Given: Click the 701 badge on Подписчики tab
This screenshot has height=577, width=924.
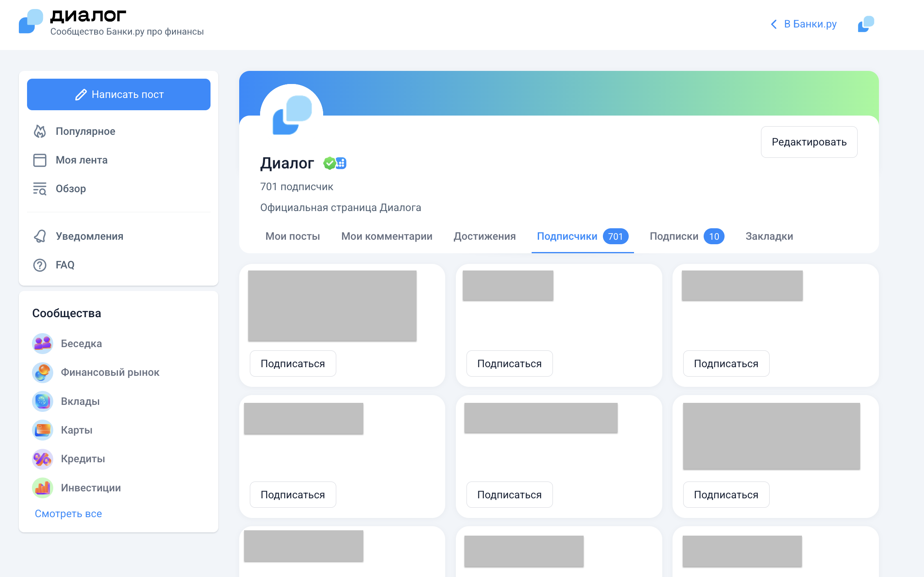Looking at the screenshot, I should pyautogui.click(x=615, y=236).
